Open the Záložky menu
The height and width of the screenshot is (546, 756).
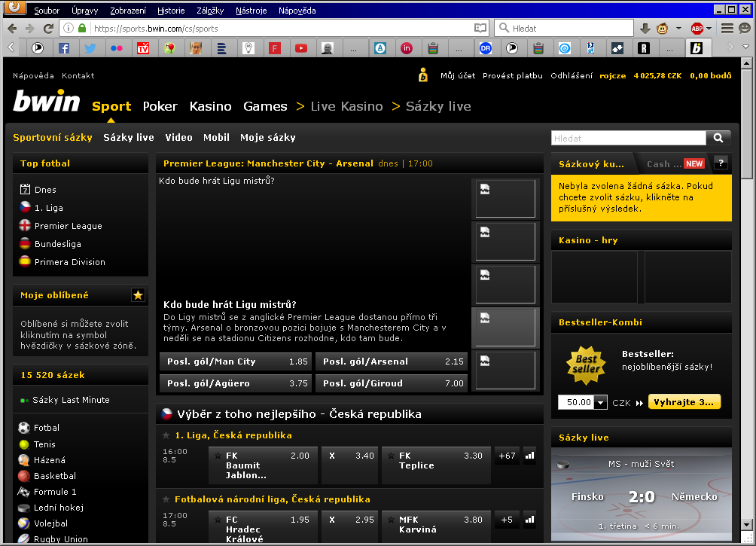click(210, 11)
